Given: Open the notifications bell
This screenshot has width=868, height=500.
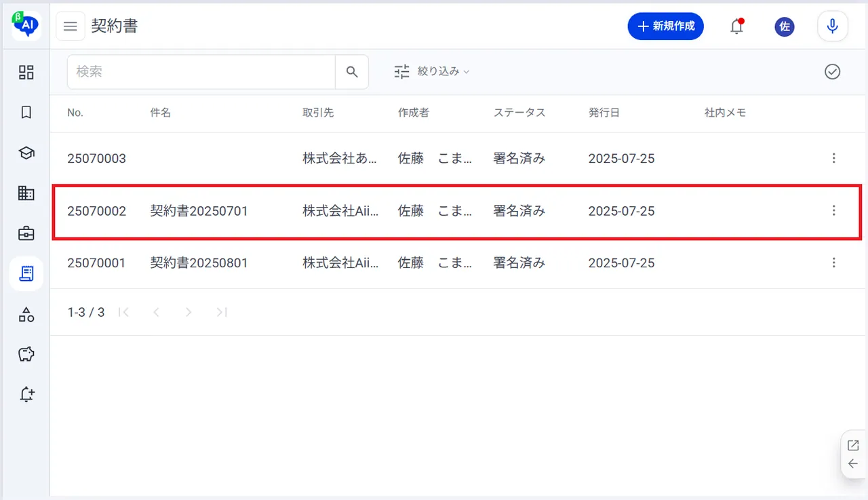Looking at the screenshot, I should click(736, 26).
